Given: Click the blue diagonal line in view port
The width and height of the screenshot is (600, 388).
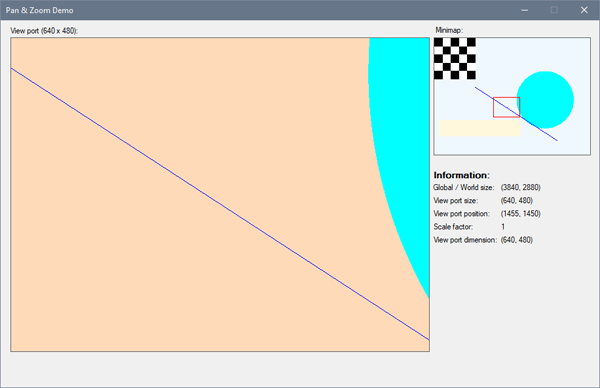Looking at the screenshot, I should pyautogui.click(x=220, y=204).
